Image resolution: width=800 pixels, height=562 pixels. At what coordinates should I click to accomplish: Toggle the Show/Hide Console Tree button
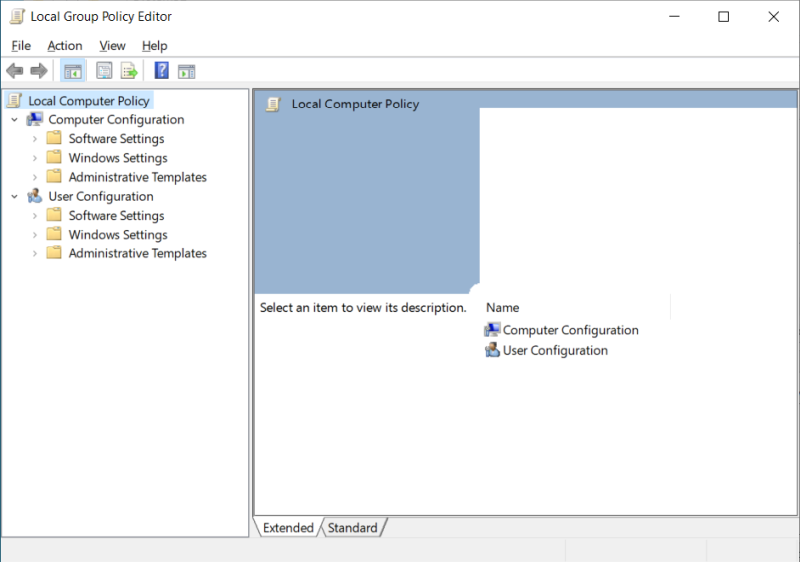pos(72,71)
